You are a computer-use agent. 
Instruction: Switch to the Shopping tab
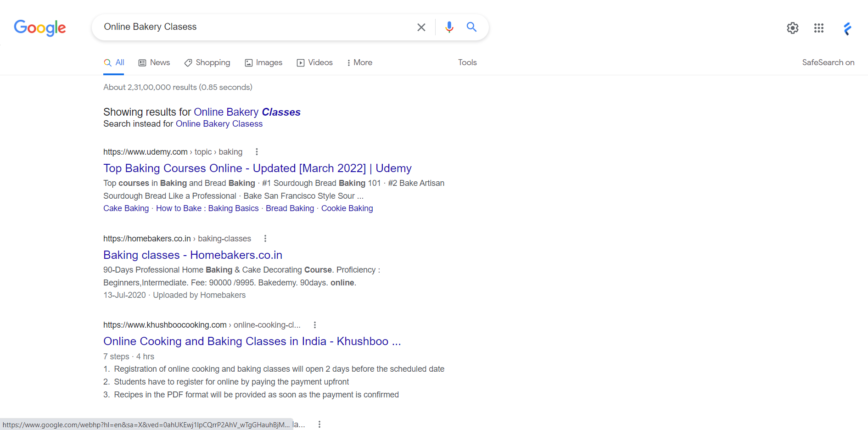[x=207, y=63]
